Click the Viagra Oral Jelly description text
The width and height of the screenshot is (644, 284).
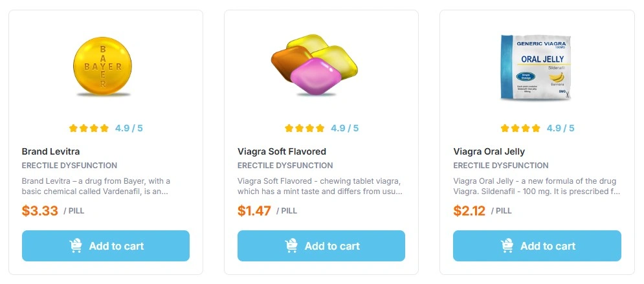536,186
